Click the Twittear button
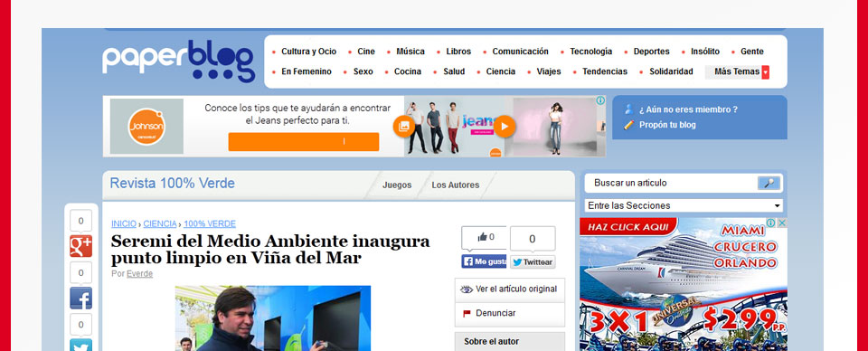868x351 pixels. pos(533,261)
